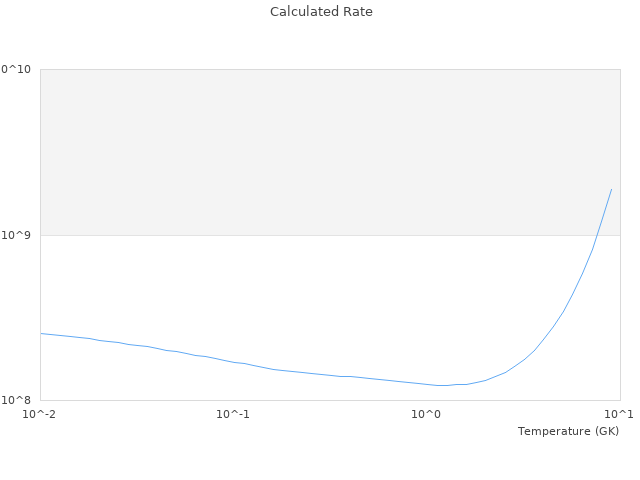The width and height of the screenshot is (640, 480).
Task: Click the blue curve's upper-right endpoint
Action: 611,189
